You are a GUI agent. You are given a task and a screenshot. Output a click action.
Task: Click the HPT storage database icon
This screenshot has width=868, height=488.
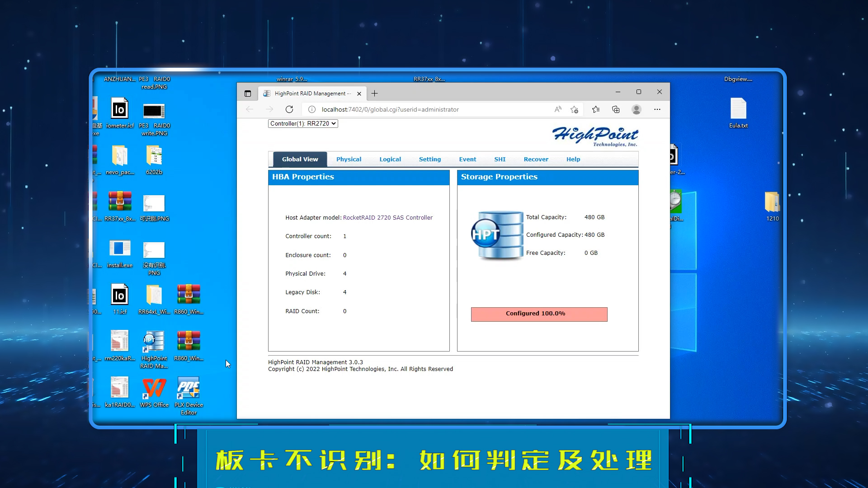(x=497, y=235)
